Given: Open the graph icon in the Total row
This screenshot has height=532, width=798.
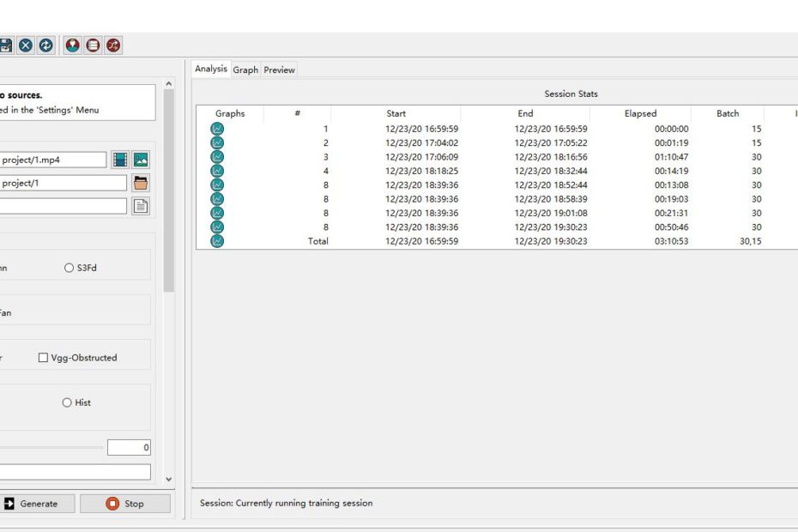Looking at the screenshot, I should [217, 241].
